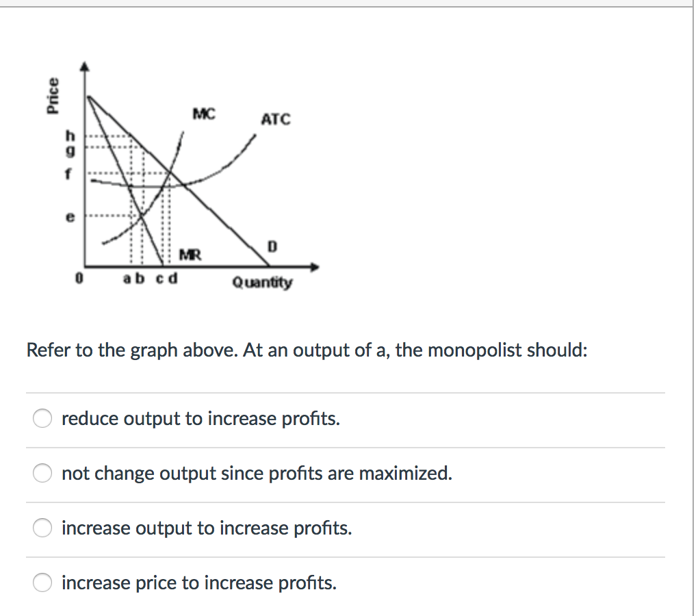Select 'increase price to increase profits'
This screenshot has height=616, width=698.
click(42, 582)
